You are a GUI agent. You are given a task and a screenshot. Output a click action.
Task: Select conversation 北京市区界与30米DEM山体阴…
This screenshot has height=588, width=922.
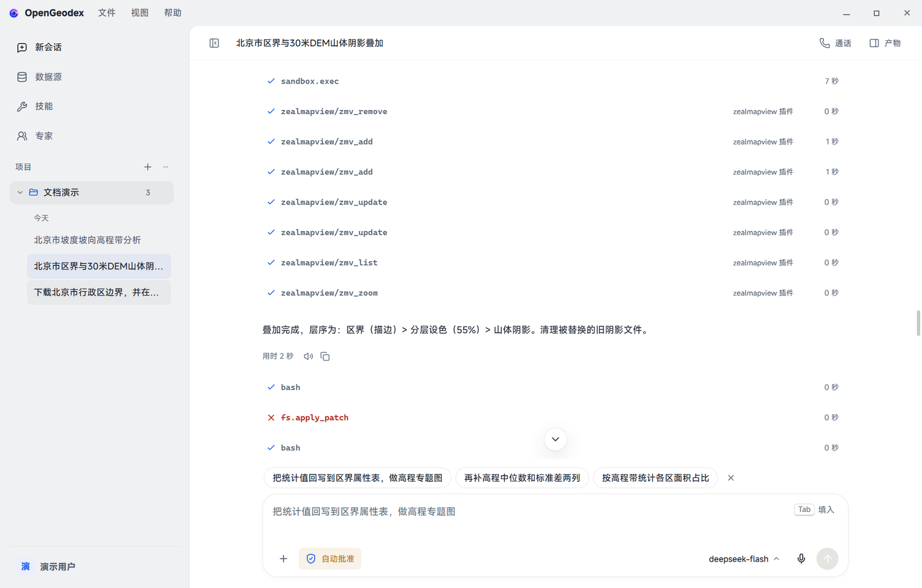pyautogui.click(x=99, y=266)
